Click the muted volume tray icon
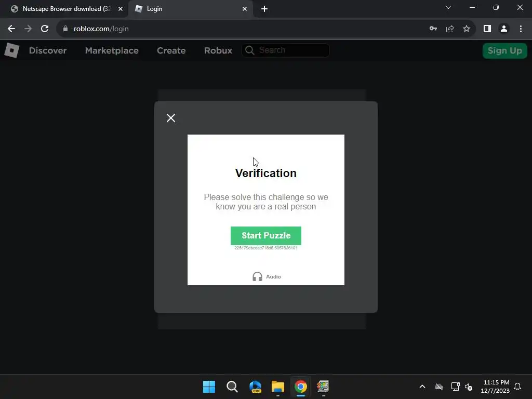This screenshot has height=399, width=532. click(469, 387)
